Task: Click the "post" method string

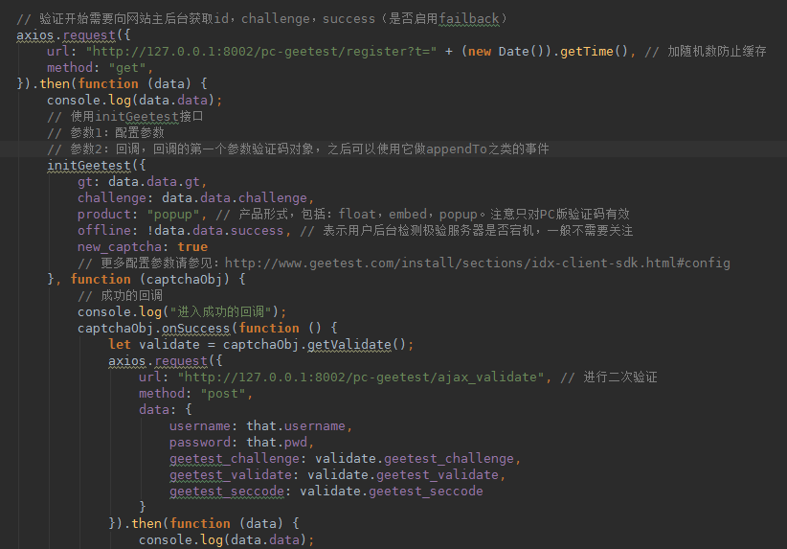Action: tap(223, 393)
